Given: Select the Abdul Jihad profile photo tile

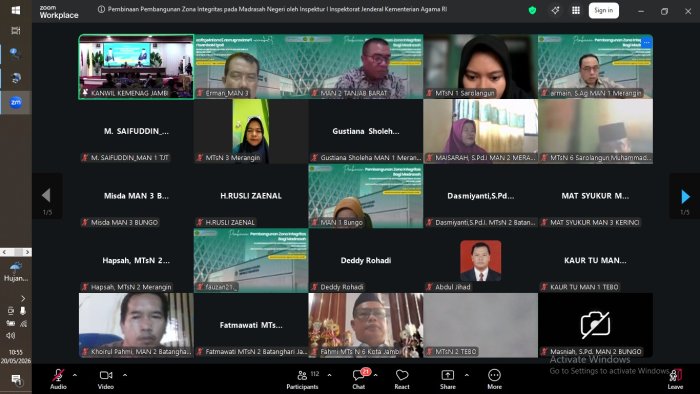Looking at the screenshot, I should 480,261.
